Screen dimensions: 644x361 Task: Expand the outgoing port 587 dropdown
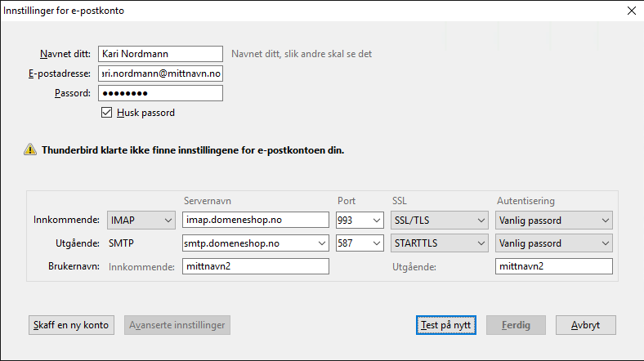(x=376, y=243)
